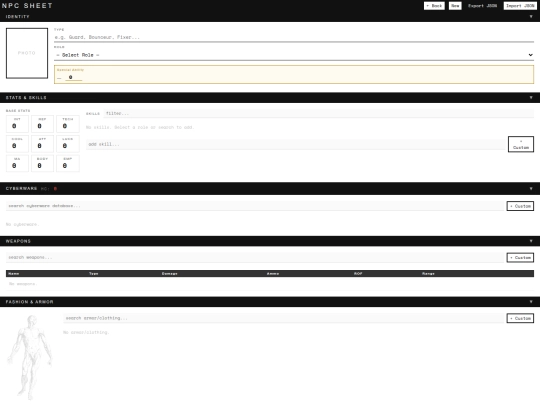Click the Damage column header in weapons table
Viewport: 540px width, 405px height.
click(169, 273)
